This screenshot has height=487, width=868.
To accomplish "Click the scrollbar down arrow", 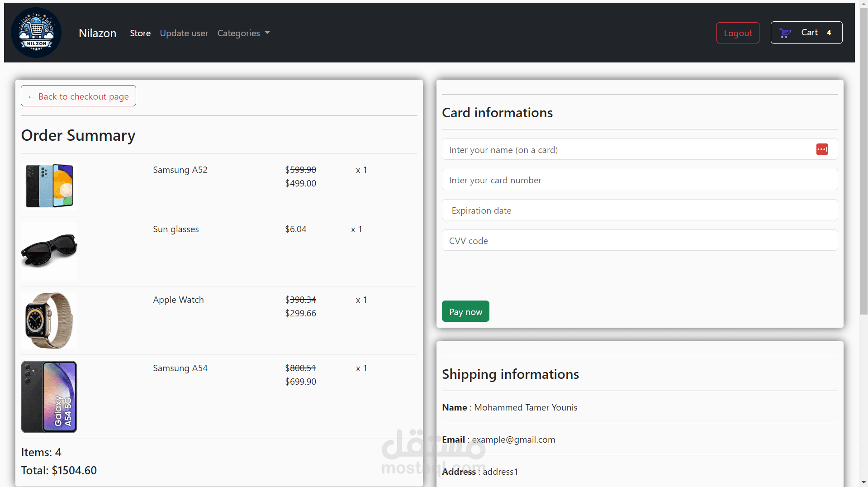I will (863, 482).
